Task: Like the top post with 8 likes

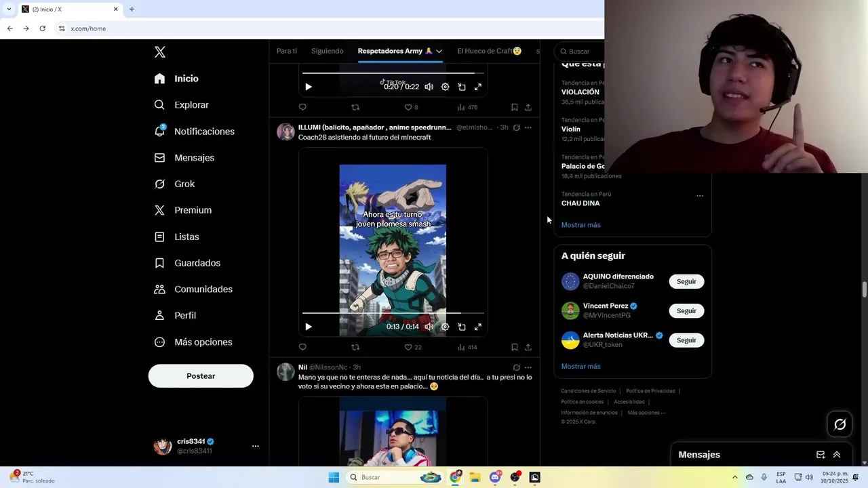Action: [411, 107]
